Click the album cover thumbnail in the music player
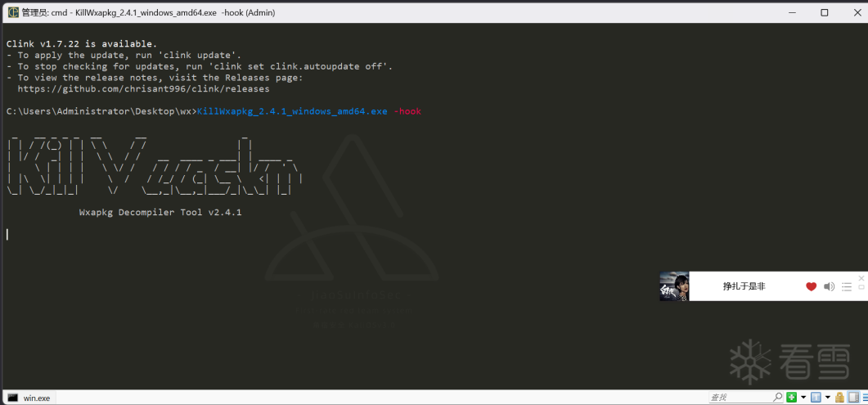 674,286
